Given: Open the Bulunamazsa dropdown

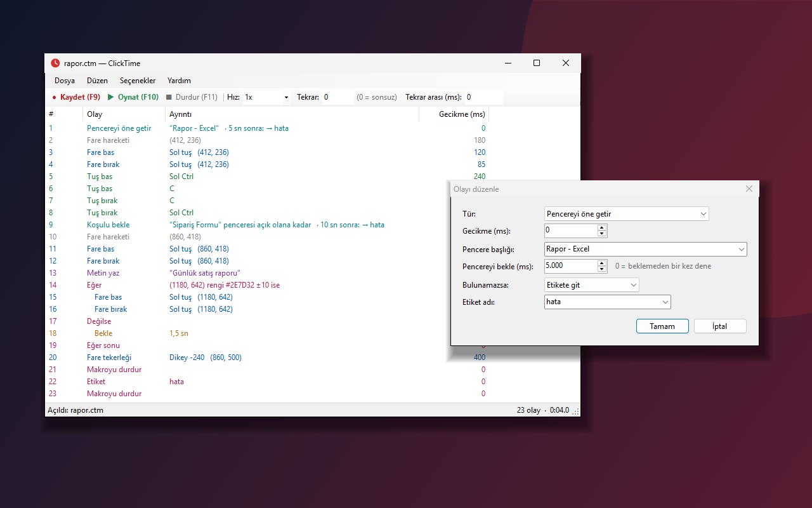Looking at the screenshot, I should point(592,285).
